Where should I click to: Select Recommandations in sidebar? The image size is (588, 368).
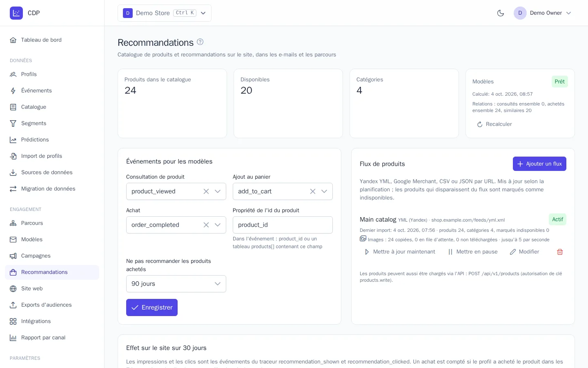pyautogui.click(x=52, y=272)
